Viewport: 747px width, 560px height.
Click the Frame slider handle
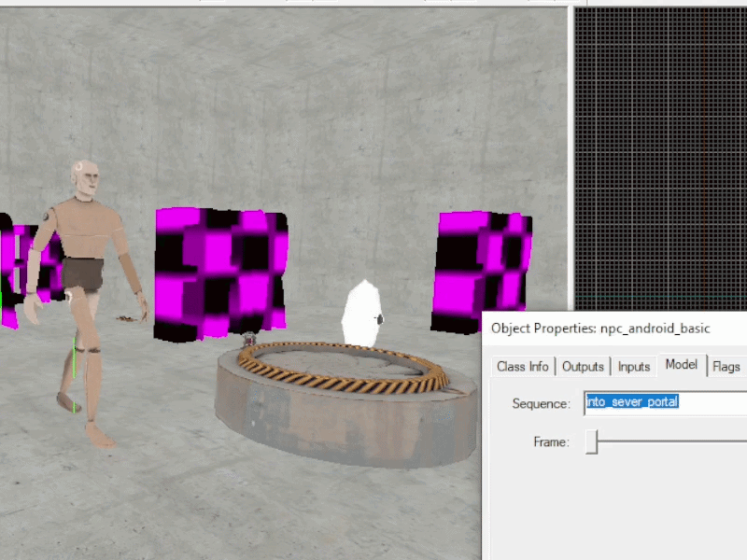click(591, 441)
